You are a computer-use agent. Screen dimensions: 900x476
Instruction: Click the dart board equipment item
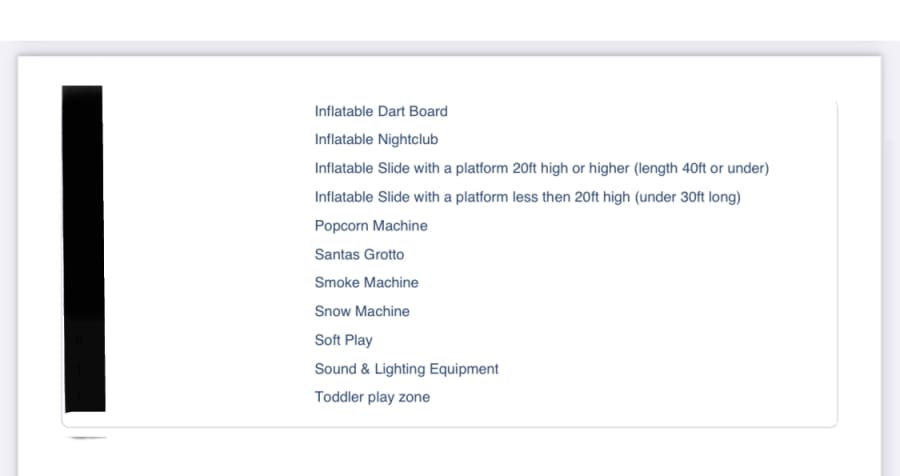[381, 111]
